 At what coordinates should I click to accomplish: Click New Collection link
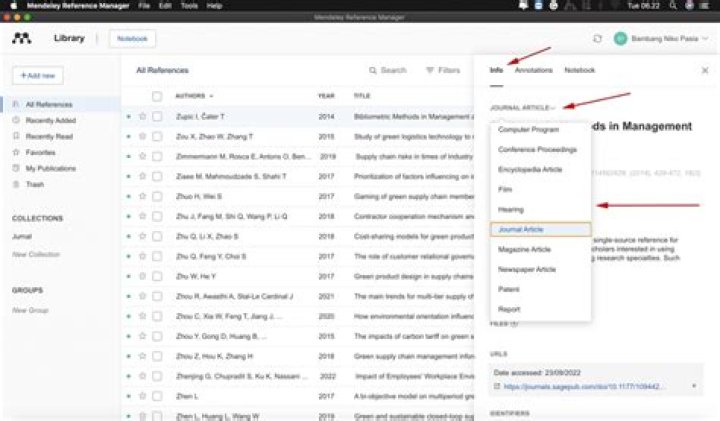click(36, 254)
